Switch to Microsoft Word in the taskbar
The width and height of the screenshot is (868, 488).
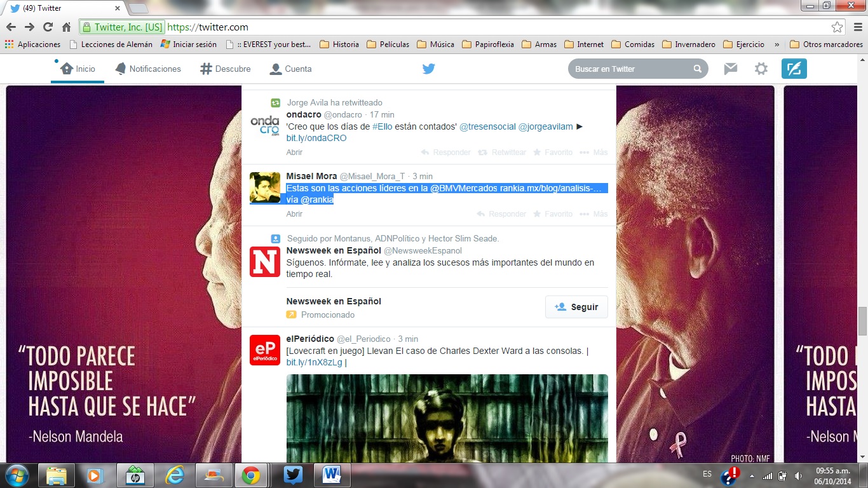click(332, 475)
